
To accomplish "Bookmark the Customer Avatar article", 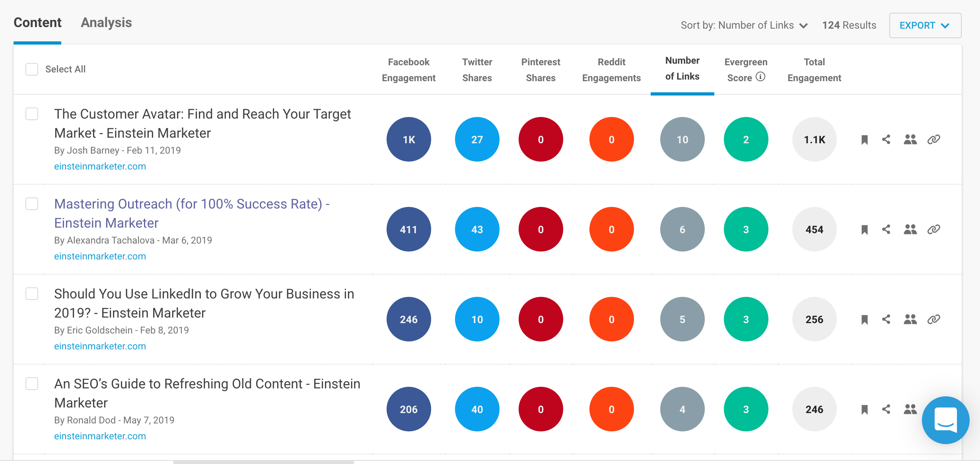I will pyautogui.click(x=864, y=140).
